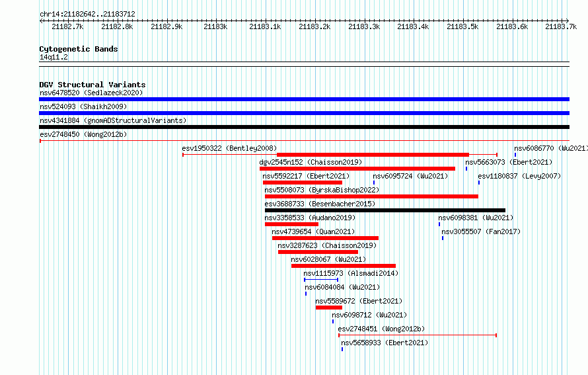
Task: Click the DGV Structural Variants track title
Action: [92, 85]
